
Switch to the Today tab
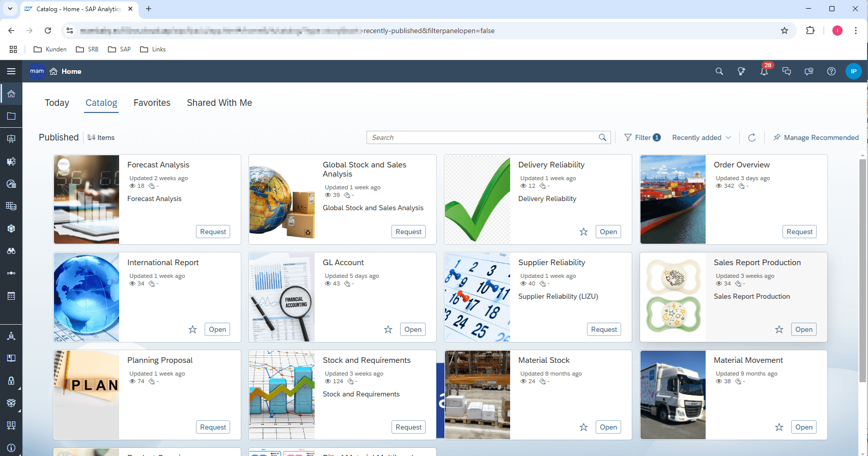tap(57, 103)
